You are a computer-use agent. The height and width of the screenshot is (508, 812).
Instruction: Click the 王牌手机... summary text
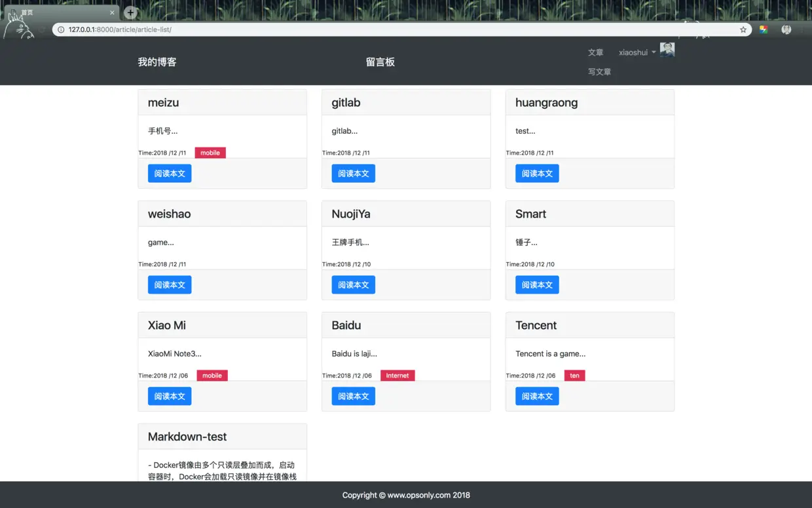pyautogui.click(x=350, y=243)
